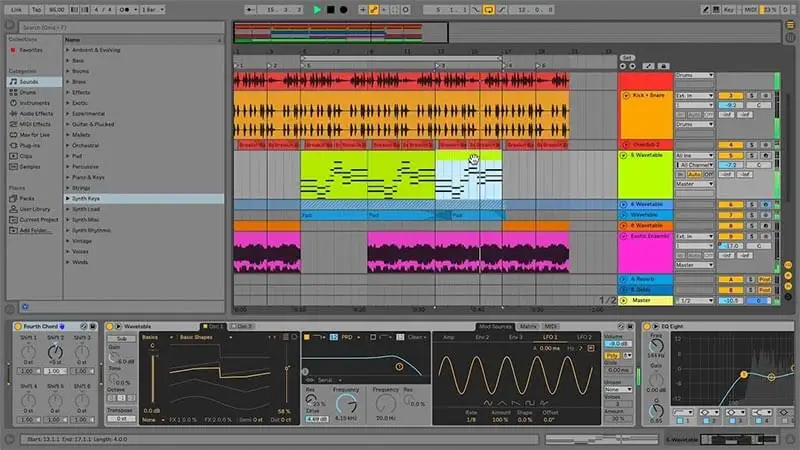Open Kick + Snare input type dropdown

click(694, 96)
